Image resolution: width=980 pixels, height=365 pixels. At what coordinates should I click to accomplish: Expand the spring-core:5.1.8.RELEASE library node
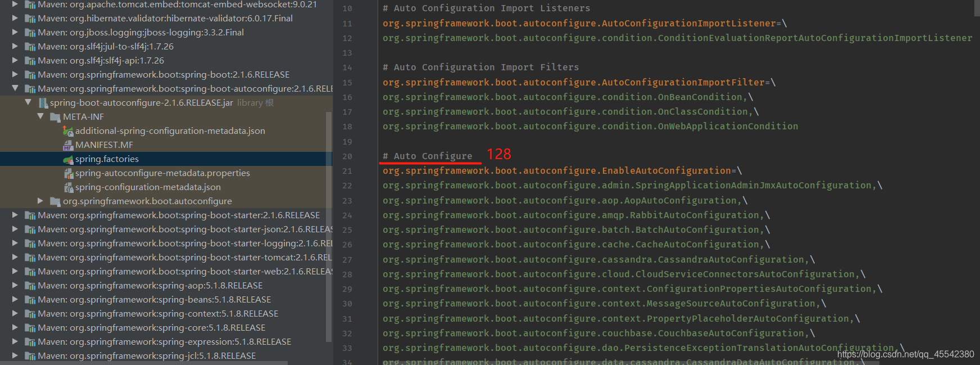coord(15,328)
